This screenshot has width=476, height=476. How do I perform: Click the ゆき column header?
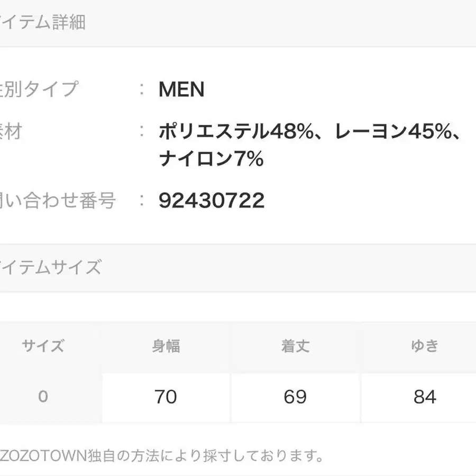click(425, 346)
